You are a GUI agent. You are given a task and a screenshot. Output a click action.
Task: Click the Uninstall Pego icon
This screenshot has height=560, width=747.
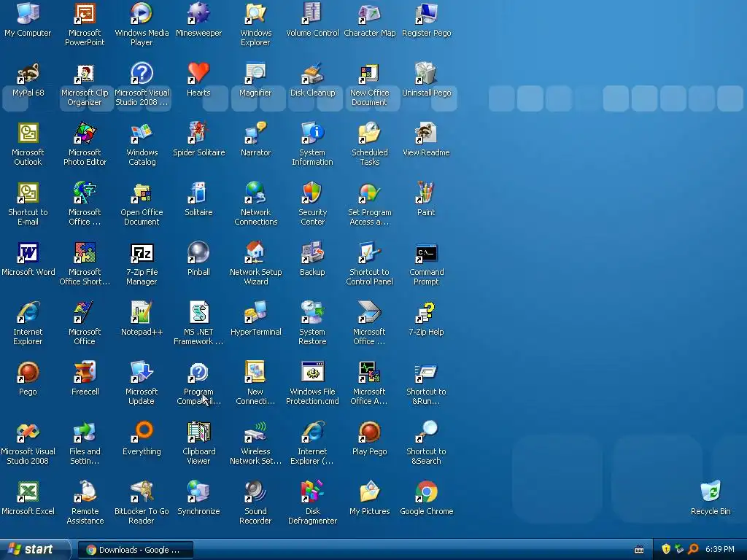pyautogui.click(x=426, y=74)
